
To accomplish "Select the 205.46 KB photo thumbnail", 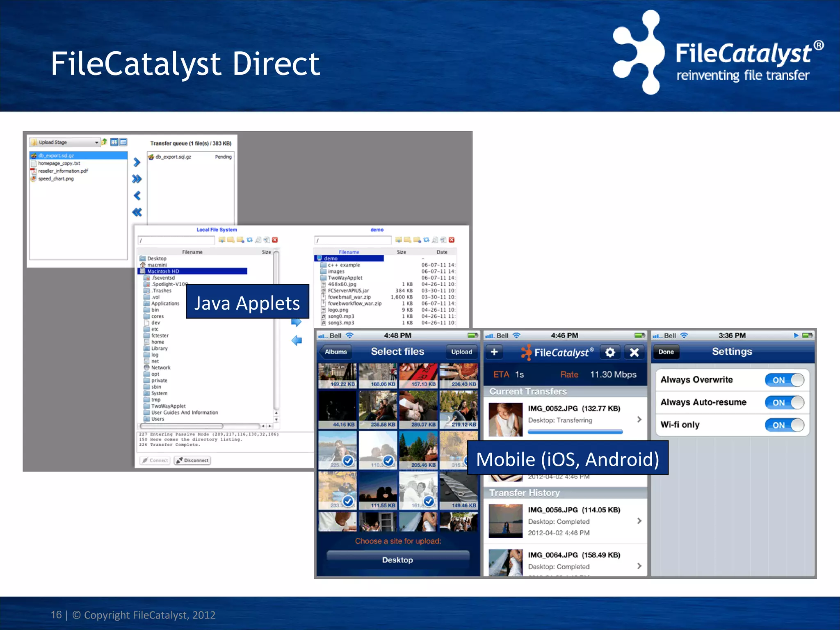I will (x=418, y=450).
